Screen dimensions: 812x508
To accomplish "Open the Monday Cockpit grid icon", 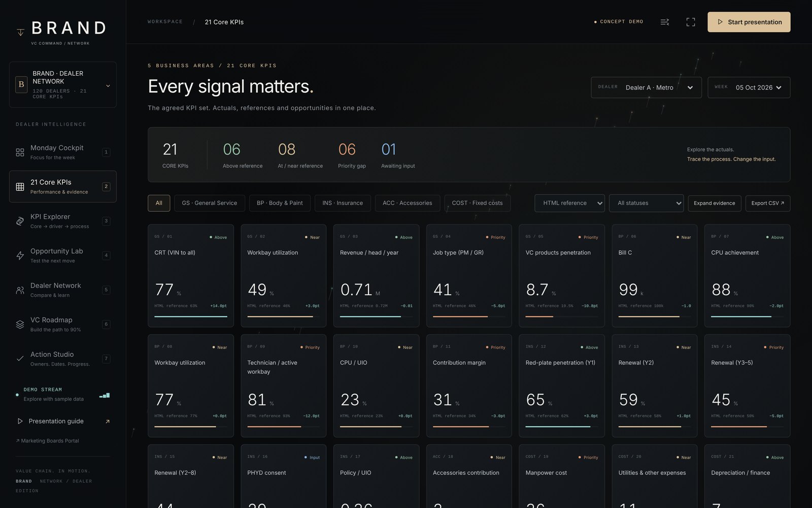I will coord(20,152).
